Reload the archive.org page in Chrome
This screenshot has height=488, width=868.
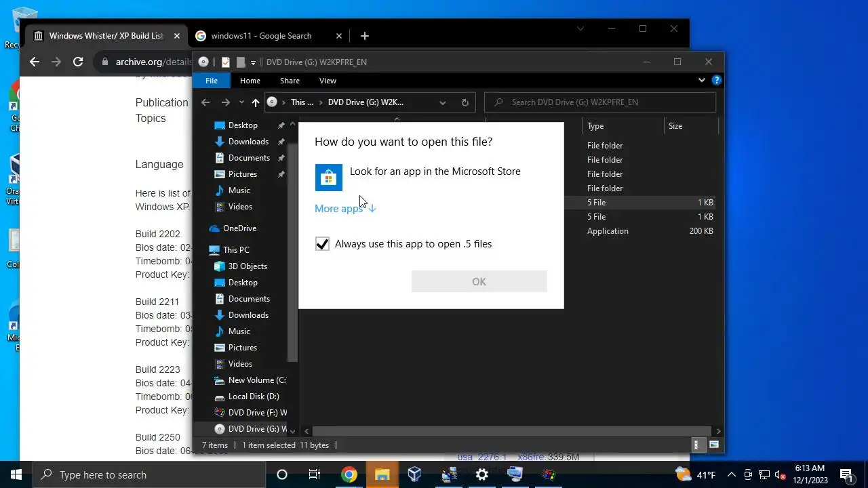78,62
